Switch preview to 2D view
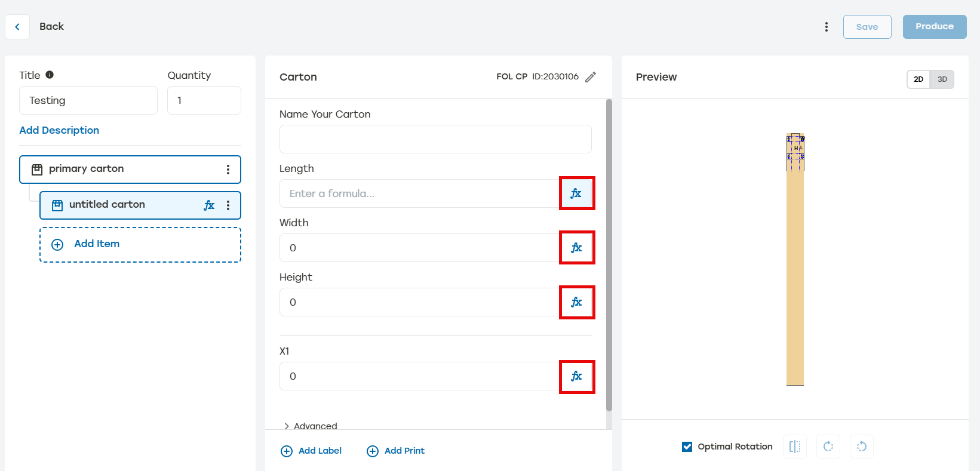The image size is (980, 471). (x=918, y=79)
